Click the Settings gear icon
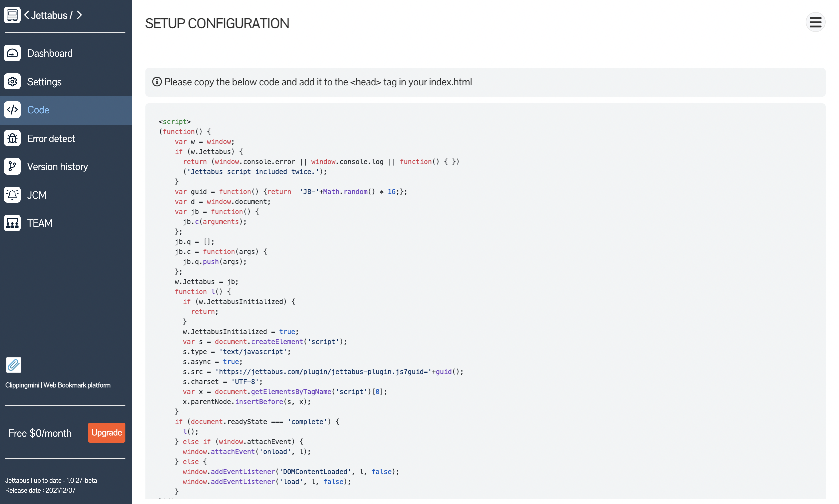 12,82
